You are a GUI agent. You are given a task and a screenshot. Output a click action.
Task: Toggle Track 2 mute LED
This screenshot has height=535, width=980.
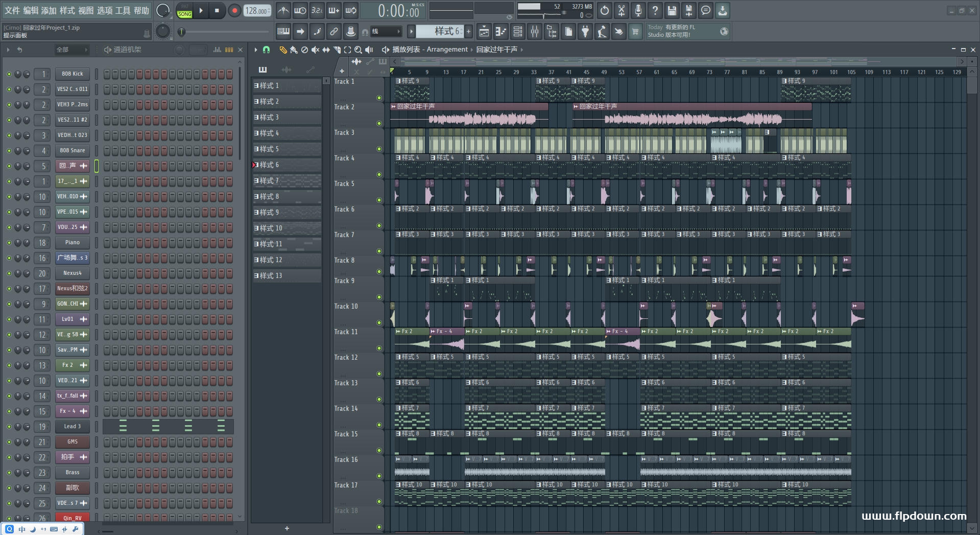tap(379, 123)
